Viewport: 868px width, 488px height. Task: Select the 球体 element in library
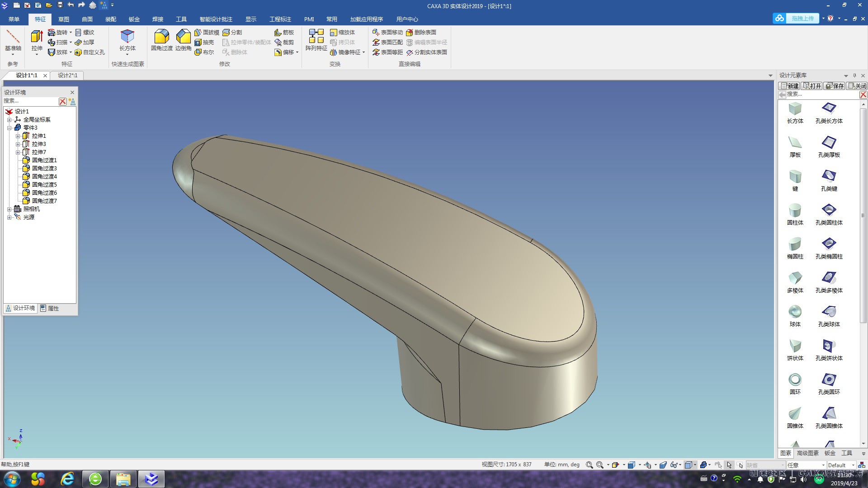[795, 312]
